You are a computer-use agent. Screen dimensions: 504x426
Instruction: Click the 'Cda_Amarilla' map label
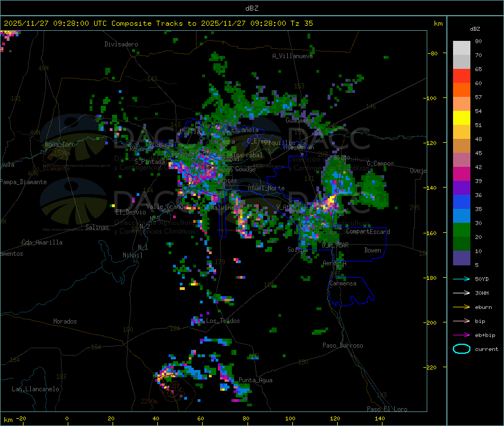tap(42, 242)
